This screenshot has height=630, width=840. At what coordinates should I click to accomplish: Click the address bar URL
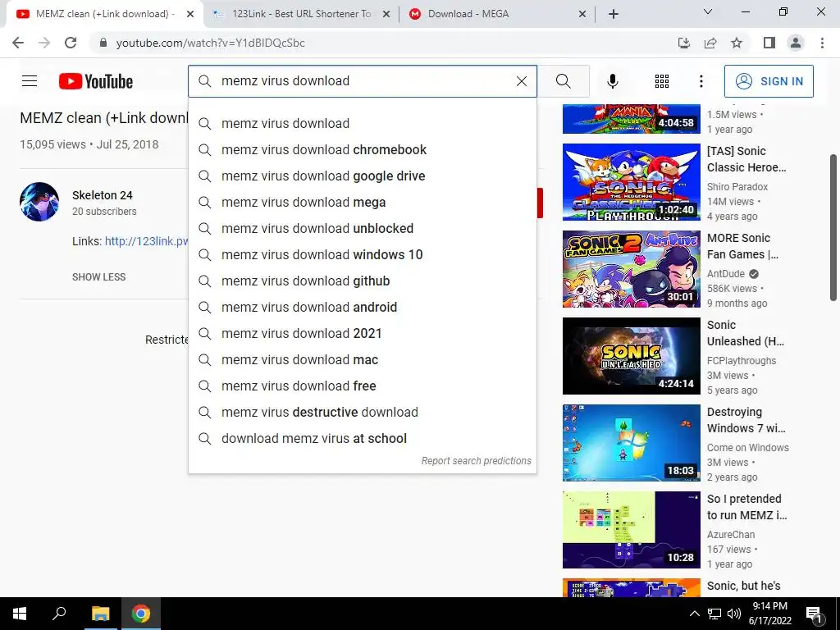210,43
